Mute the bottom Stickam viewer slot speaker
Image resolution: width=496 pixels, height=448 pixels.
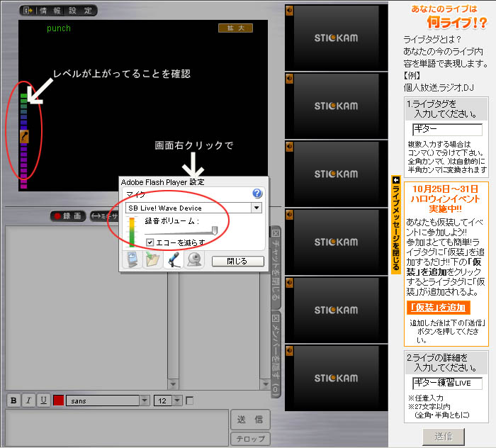point(289,351)
